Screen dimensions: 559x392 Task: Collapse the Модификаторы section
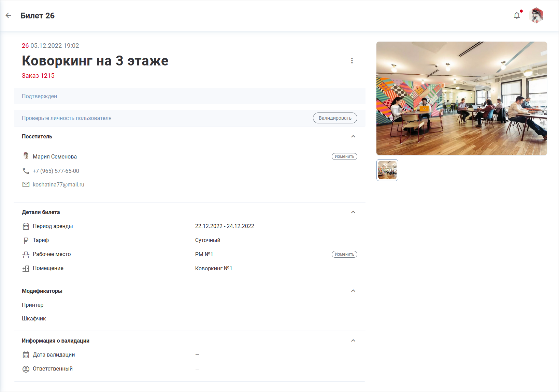point(353,291)
